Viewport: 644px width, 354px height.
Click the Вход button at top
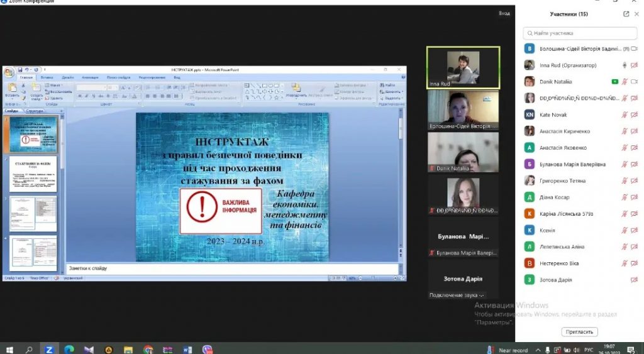coord(504,13)
